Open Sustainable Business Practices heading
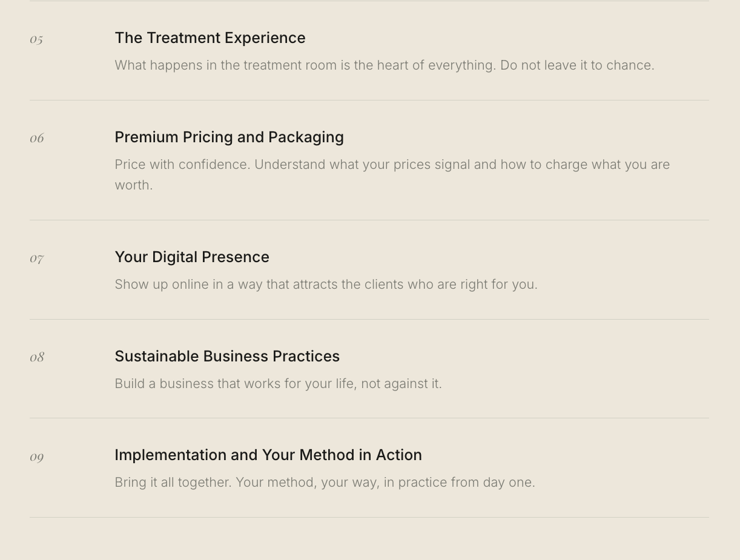Image resolution: width=740 pixels, height=560 pixels. click(227, 356)
